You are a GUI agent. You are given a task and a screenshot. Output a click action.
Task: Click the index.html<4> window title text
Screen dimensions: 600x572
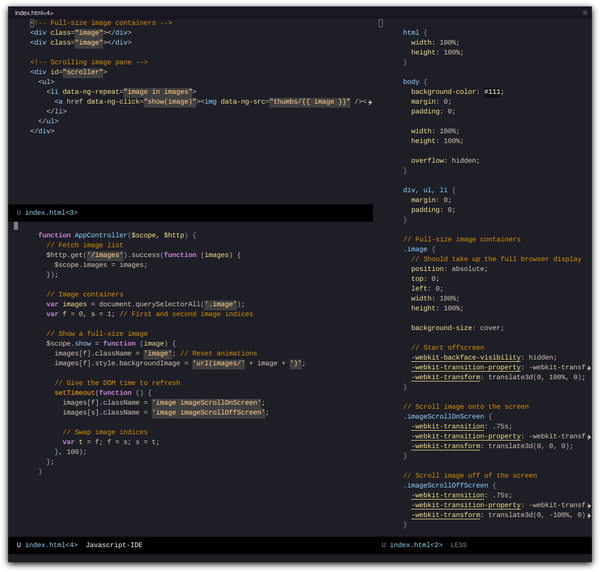[34, 13]
